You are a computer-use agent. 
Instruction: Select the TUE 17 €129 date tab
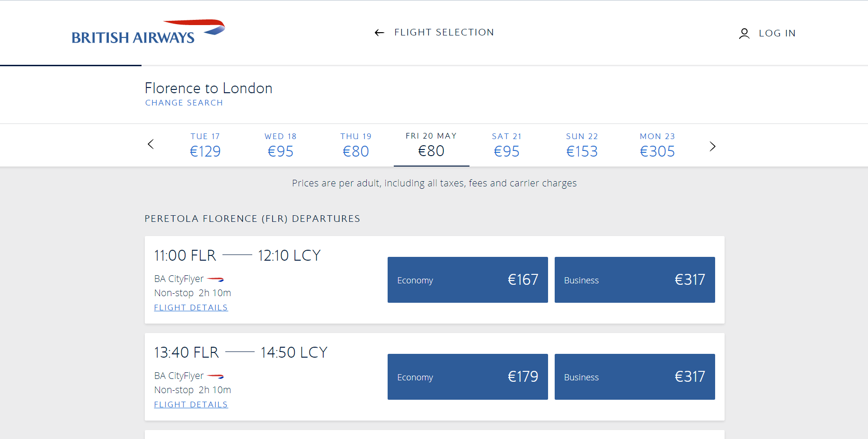coord(205,145)
